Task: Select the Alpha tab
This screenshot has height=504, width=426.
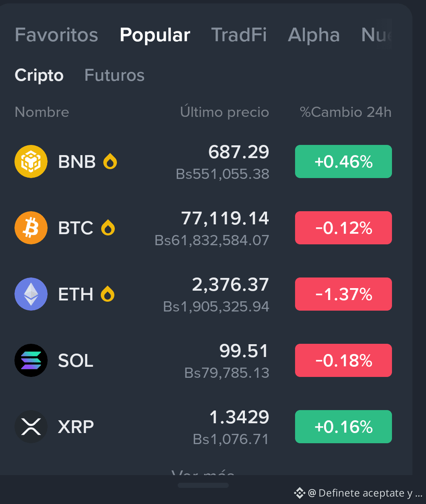Action: pyautogui.click(x=314, y=35)
